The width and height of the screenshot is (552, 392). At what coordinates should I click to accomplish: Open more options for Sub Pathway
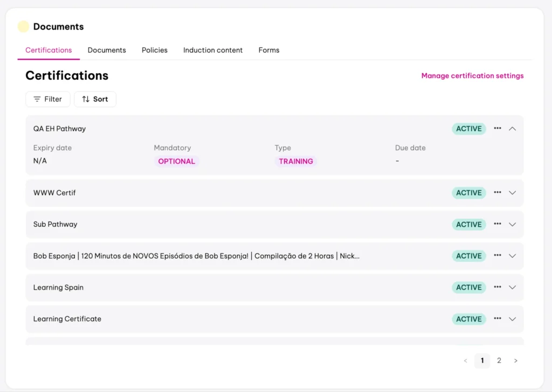pos(497,224)
